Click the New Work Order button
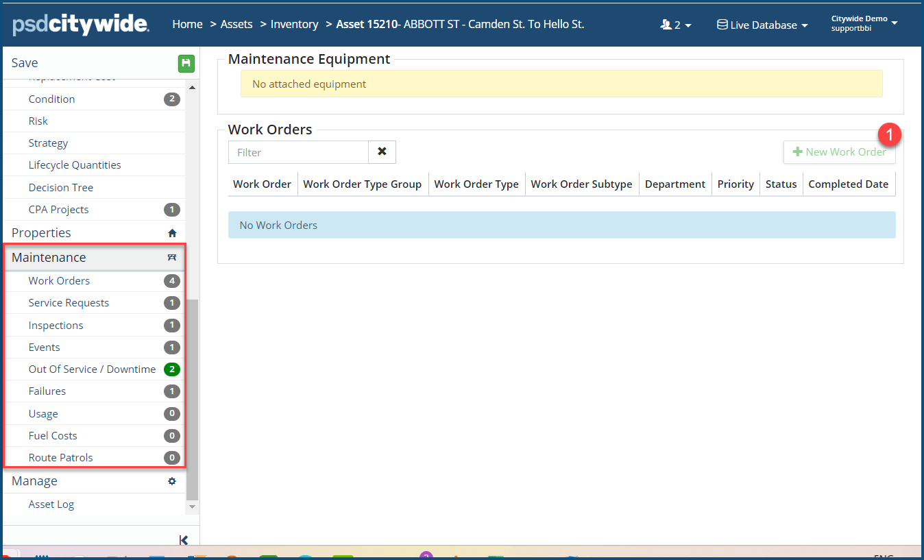924x560 pixels. click(839, 152)
